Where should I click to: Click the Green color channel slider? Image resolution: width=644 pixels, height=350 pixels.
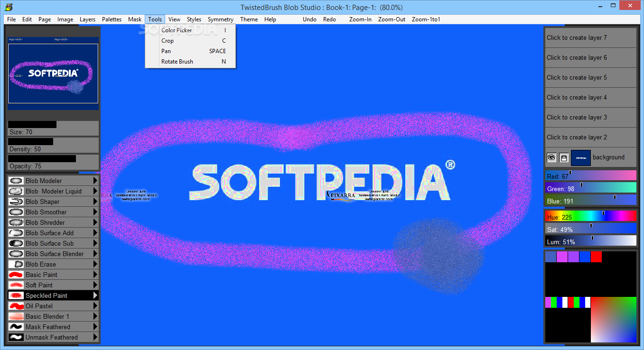point(591,188)
